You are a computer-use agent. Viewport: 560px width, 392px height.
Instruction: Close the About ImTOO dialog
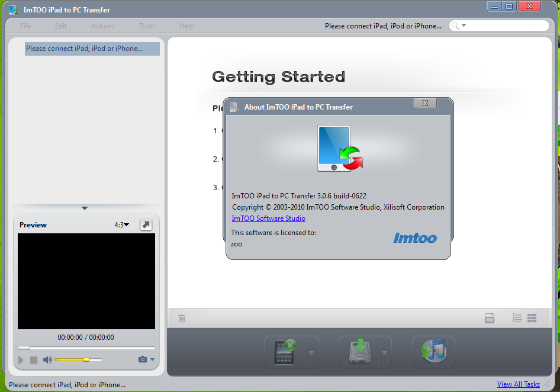pos(425,103)
